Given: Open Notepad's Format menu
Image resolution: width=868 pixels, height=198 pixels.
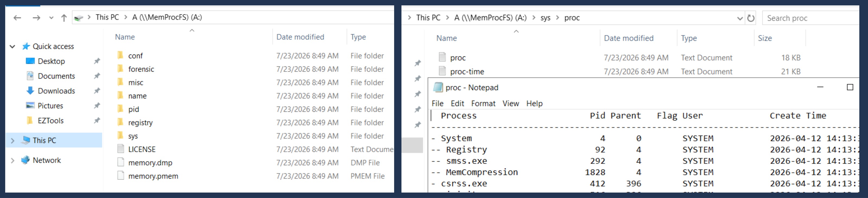Looking at the screenshot, I should (483, 103).
